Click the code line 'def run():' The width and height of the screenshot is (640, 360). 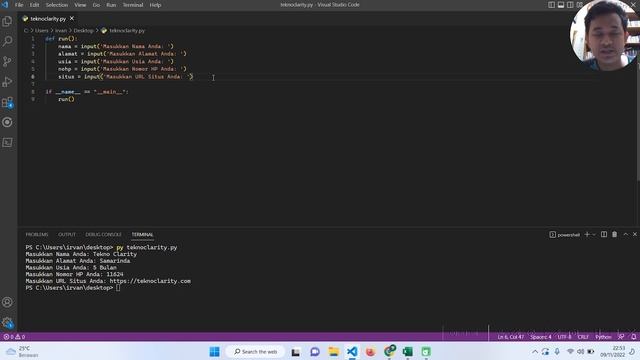click(x=61, y=38)
